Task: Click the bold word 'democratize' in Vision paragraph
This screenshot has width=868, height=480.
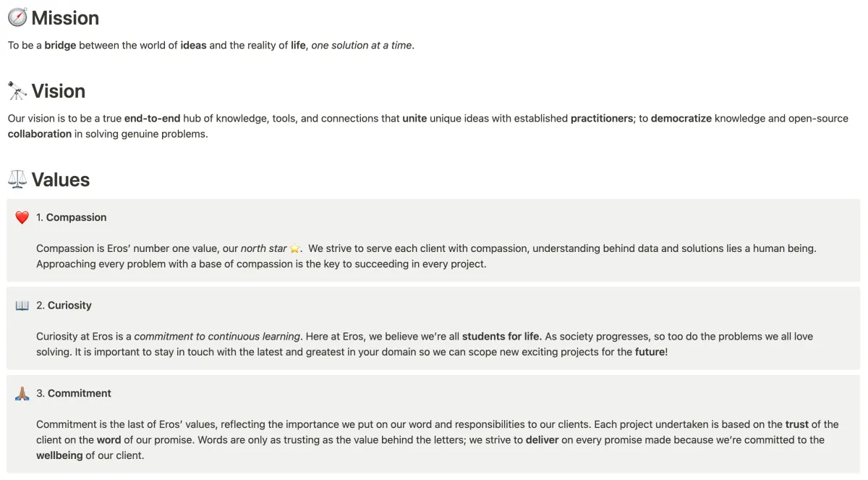Action: 681,119
